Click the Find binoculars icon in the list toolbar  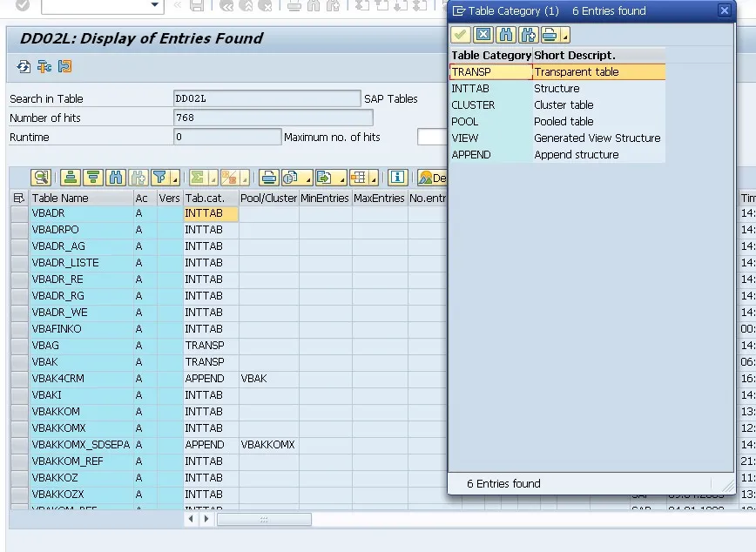(116, 178)
